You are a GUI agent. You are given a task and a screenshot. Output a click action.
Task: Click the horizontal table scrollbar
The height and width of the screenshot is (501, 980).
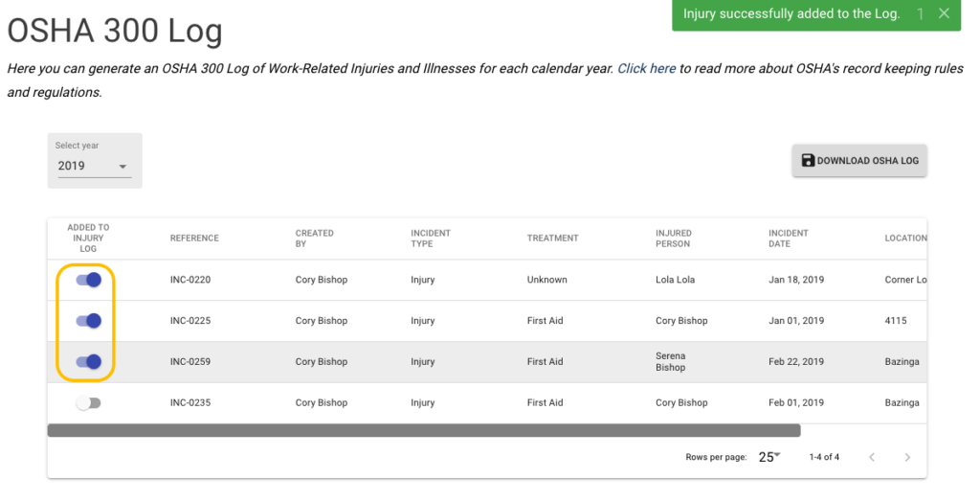pyautogui.click(x=423, y=431)
